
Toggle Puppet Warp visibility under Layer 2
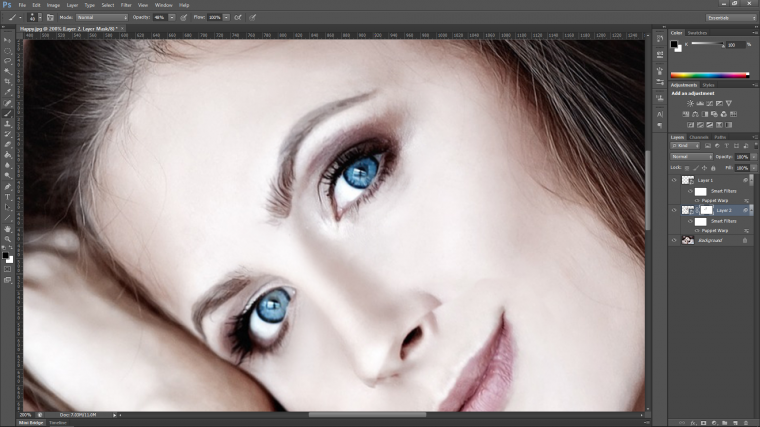[x=697, y=231]
